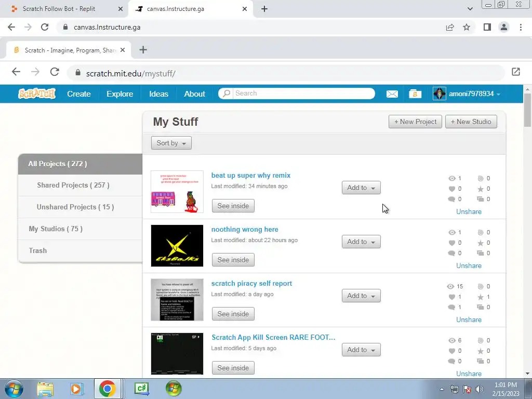Go back in the inner browser
532x399 pixels.
(16, 72)
